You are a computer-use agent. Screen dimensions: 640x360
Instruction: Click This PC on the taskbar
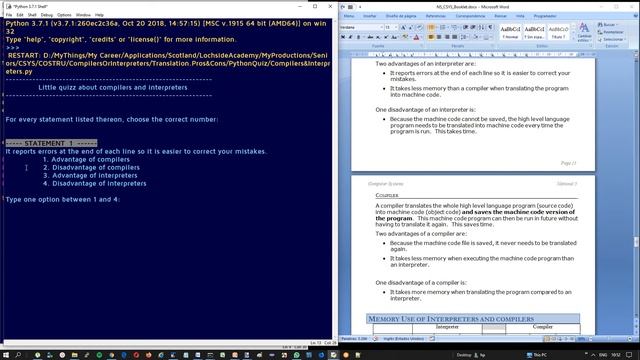537,355
